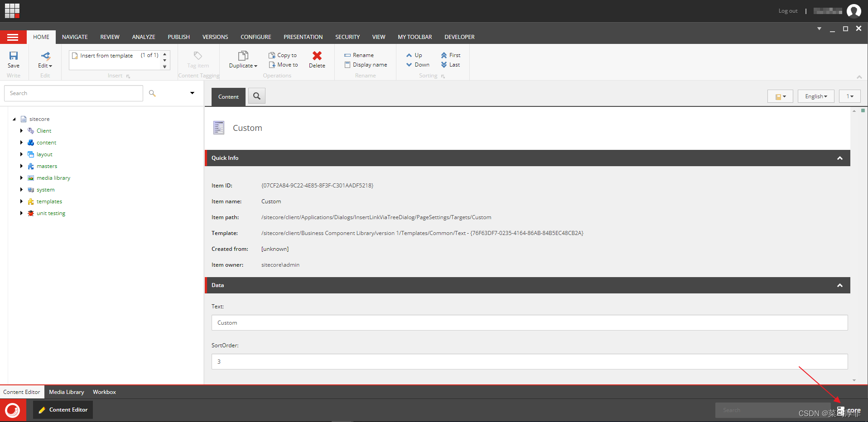The width and height of the screenshot is (868, 422).
Task: Click the red hamburger menu button
Action: tap(13, 37)
